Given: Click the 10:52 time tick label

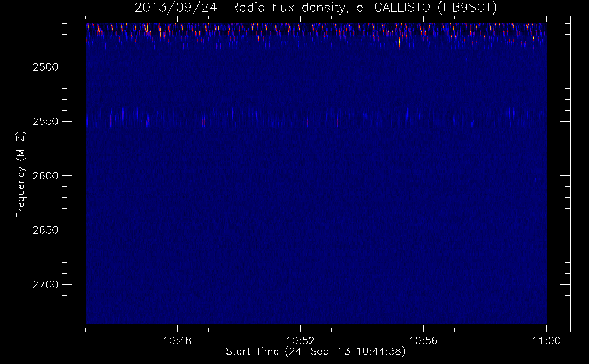Looking at the screenshot, I should coord(300,341).
